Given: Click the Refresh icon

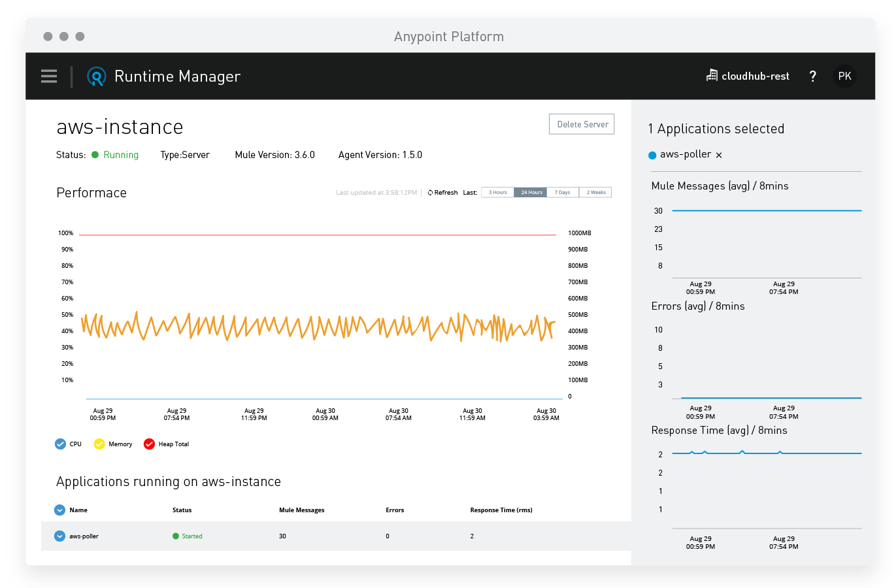Looking at the screenshot, I should (430, 193).
